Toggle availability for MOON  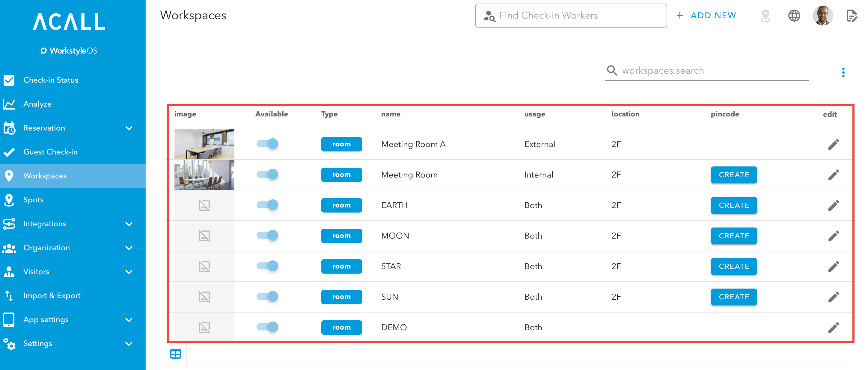pyautogui.click(x=267, y=235)
